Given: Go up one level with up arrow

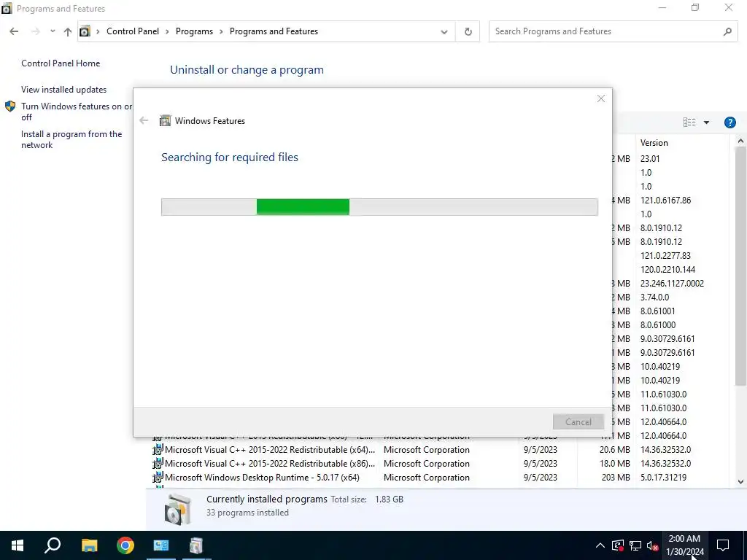Looking at the screenshot, I should tap(68, 31).
